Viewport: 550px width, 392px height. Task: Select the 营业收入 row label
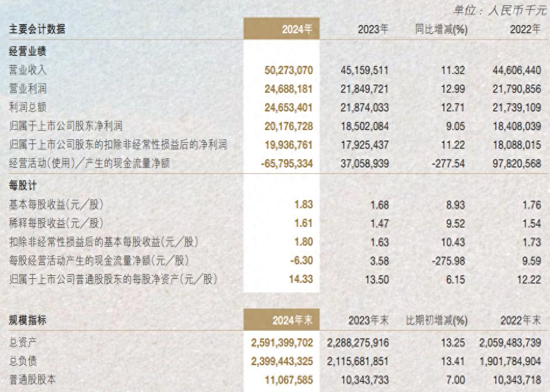coord(27,70)
